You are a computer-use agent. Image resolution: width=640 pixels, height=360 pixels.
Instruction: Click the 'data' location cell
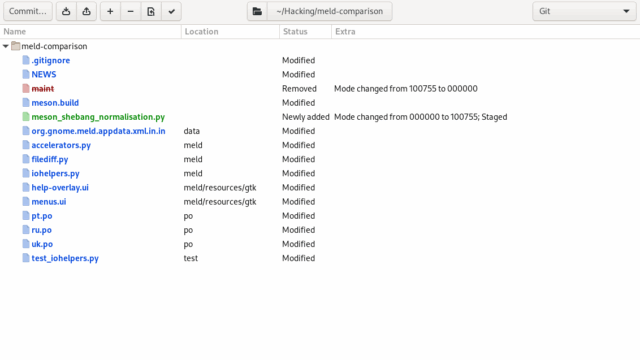coord(192,131)
